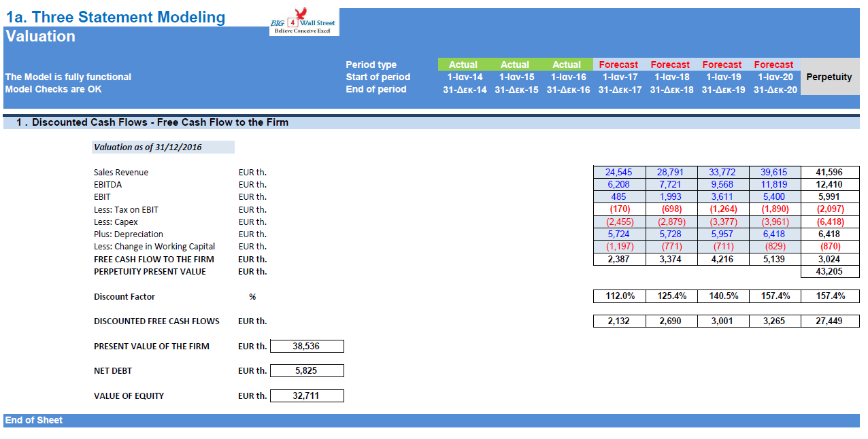Click the PERPETUITY PRESENT VALUE figure 43,205
The height and width of the screenshot is (439, 868).
(829, 271)
